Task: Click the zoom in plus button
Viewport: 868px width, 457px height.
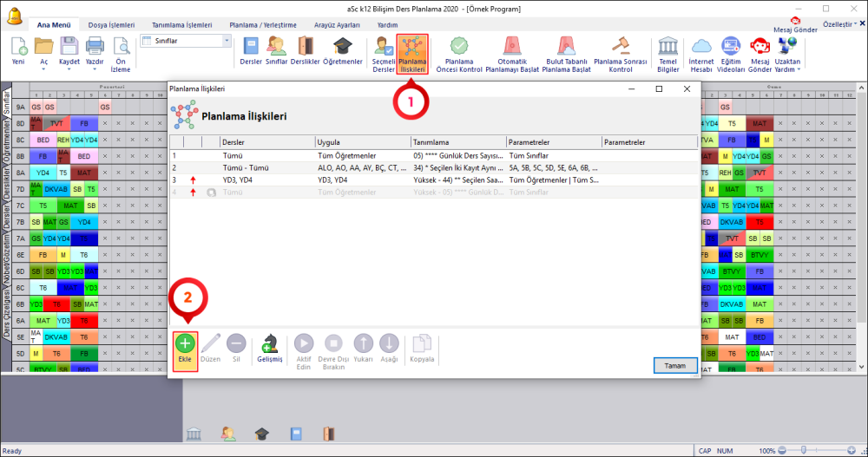Action: click(852, 450)
